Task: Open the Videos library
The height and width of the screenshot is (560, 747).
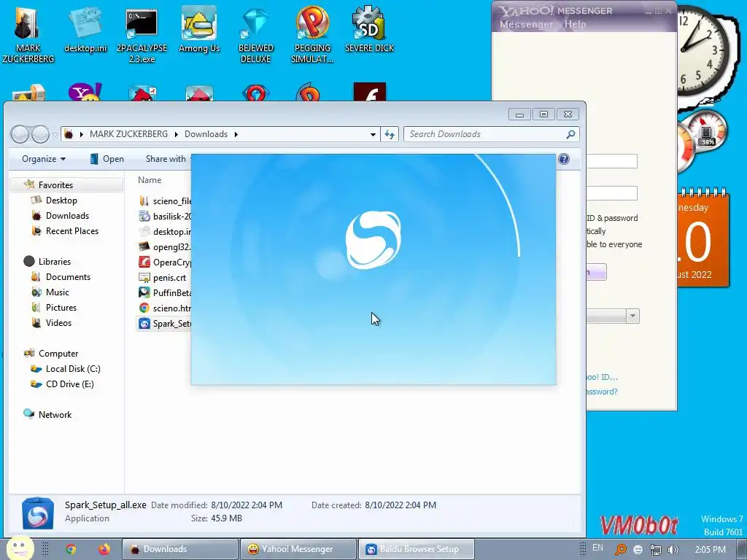Action: click(58, 322)
